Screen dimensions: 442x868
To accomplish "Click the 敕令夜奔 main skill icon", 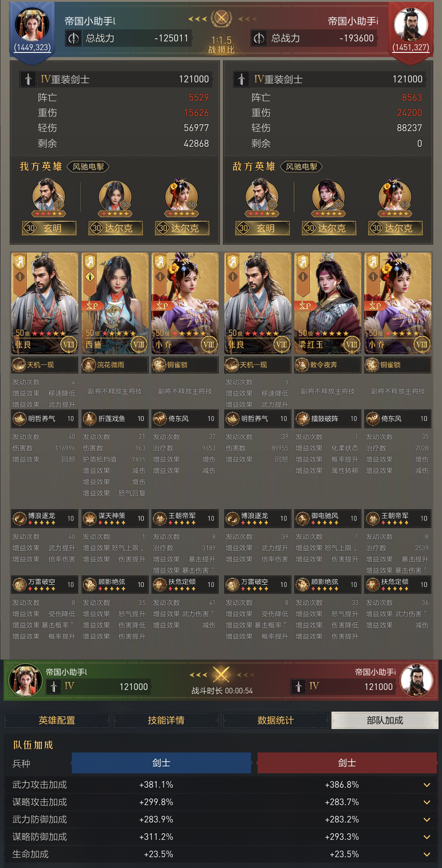I will click(302, 365).
